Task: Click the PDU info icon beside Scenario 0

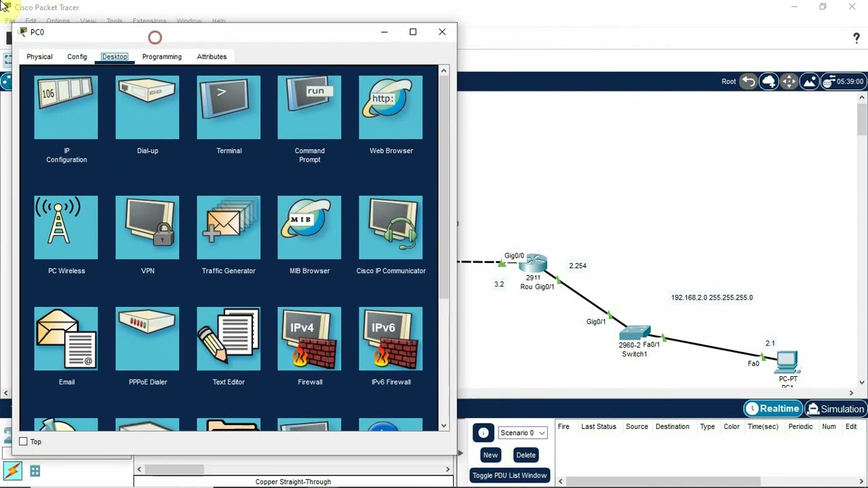Action: point(484,433)
